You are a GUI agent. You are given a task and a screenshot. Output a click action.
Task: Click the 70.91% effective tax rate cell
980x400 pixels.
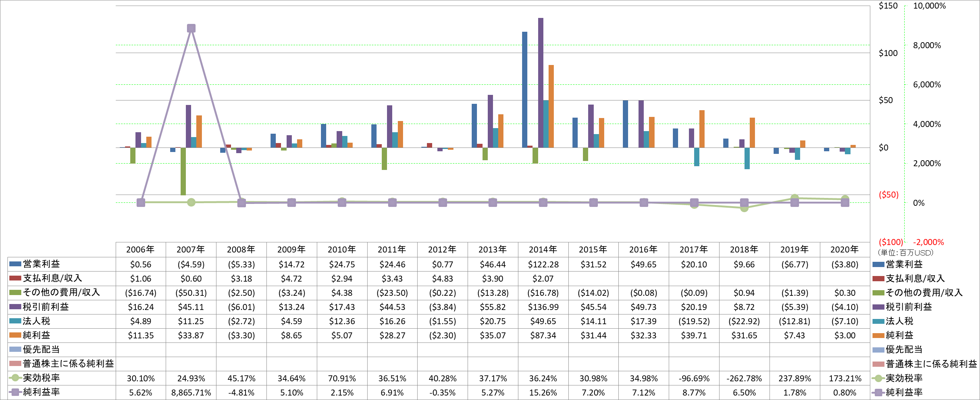[342, 378]
